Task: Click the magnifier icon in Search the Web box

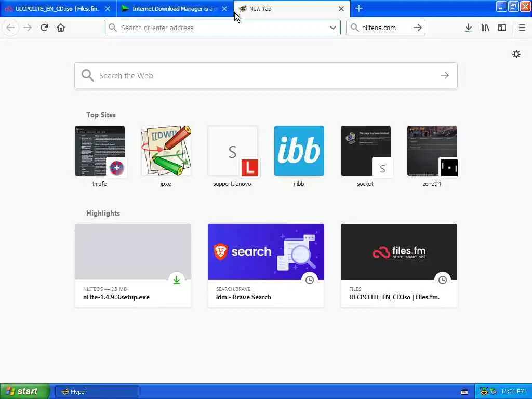Action: coord(87,75)
